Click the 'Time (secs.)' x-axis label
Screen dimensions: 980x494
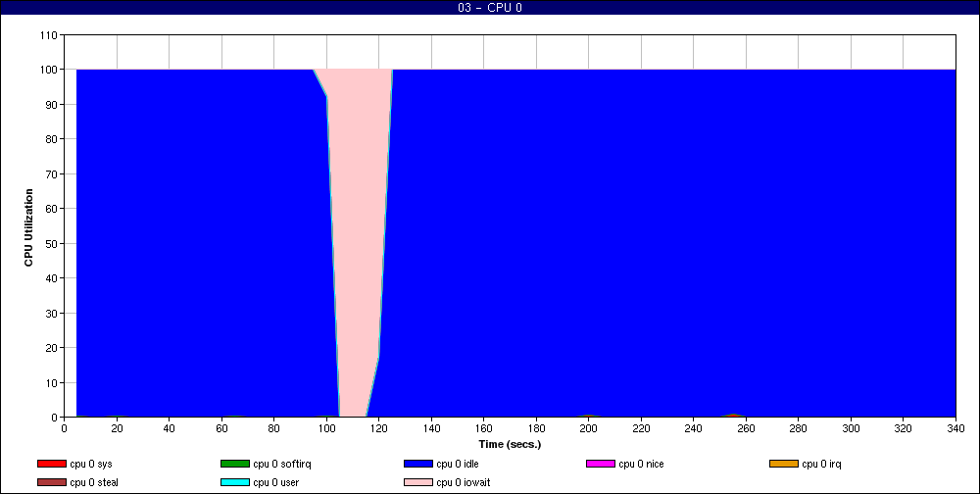(x=510, y=445)
